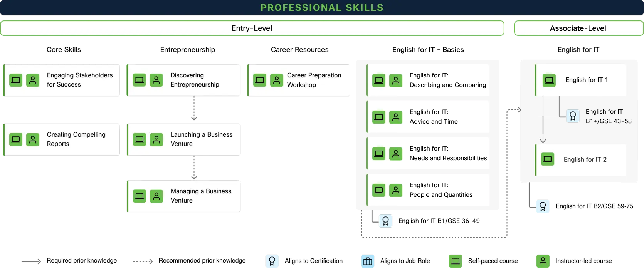Click the English for IT - Basics heading

428,50
